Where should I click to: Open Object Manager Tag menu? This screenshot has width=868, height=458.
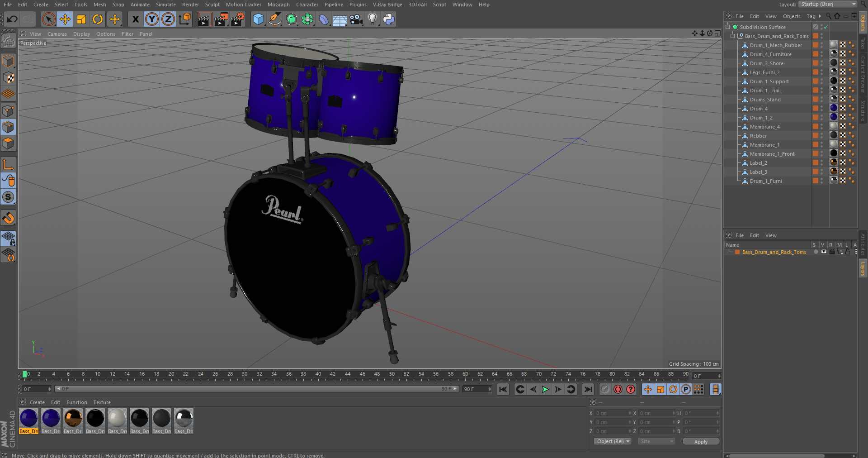click(x=811, y=16)
